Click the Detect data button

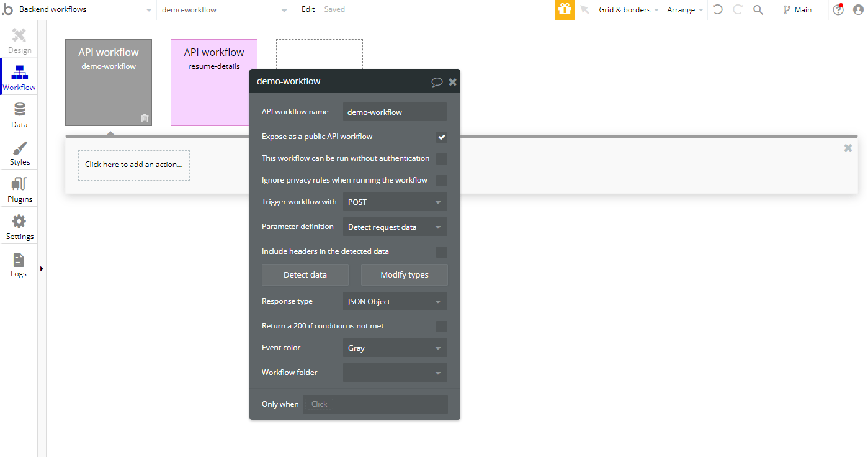point(305,274)
